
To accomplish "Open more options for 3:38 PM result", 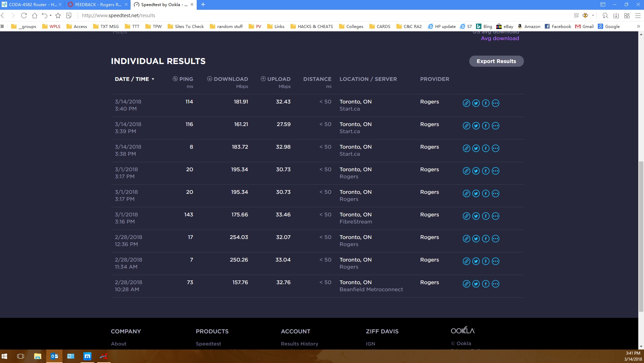I will click(496, 148).
